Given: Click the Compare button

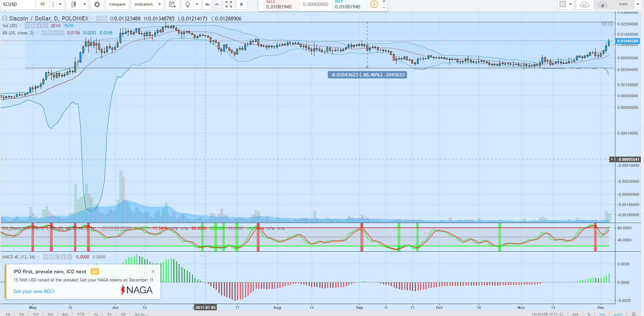Looking at the screenshot, I should coord(117,4).
